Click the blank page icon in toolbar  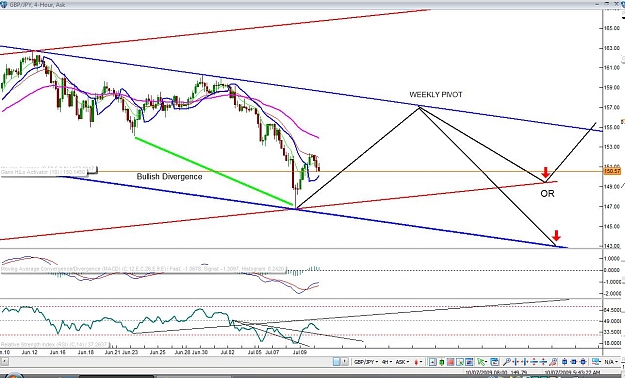tap(337, 362)
